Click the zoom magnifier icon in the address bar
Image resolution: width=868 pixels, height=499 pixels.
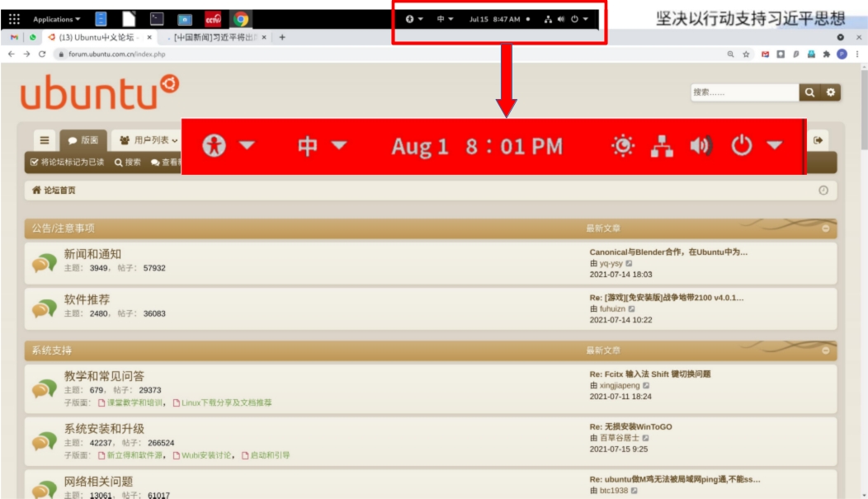click(x=731, y=54)
